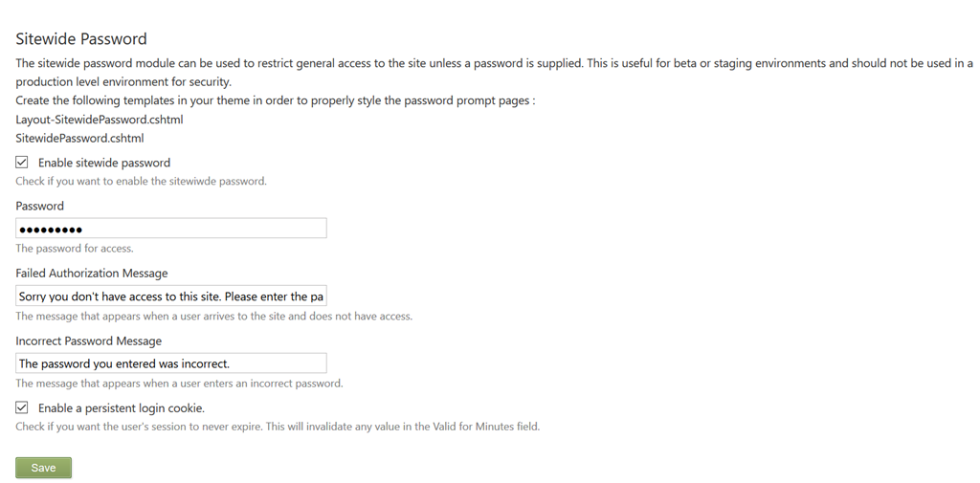Click the 'Enable a persistent login cookie' label
This screenshot has width=980, height=483.
point(122,408)
